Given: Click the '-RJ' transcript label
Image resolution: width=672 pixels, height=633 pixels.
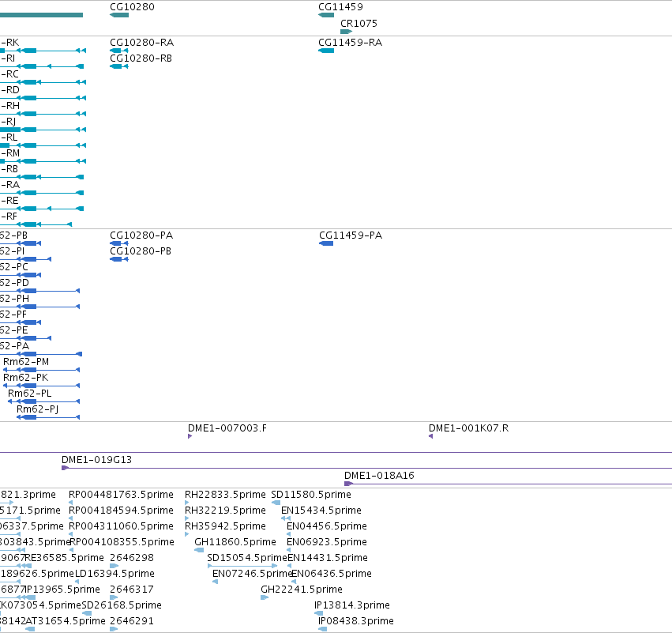Looking at the screenshot, I should [8, 122].
